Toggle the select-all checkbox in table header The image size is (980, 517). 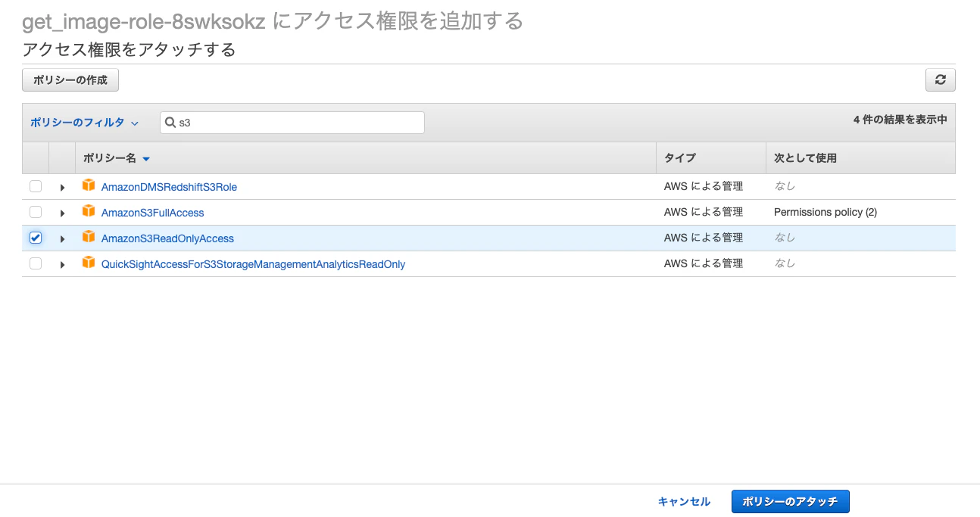click(36, 157)
